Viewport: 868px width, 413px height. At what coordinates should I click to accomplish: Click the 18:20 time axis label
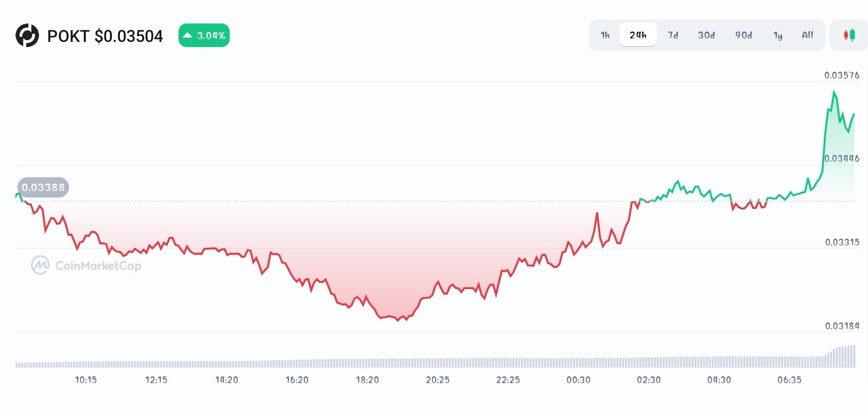point(367,380)
